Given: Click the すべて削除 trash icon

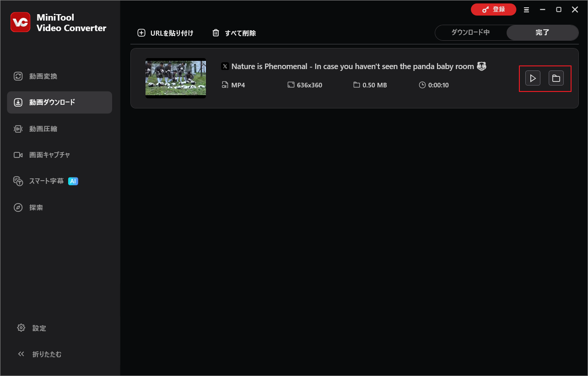Looking at the screenshot, I should (216, 32).
